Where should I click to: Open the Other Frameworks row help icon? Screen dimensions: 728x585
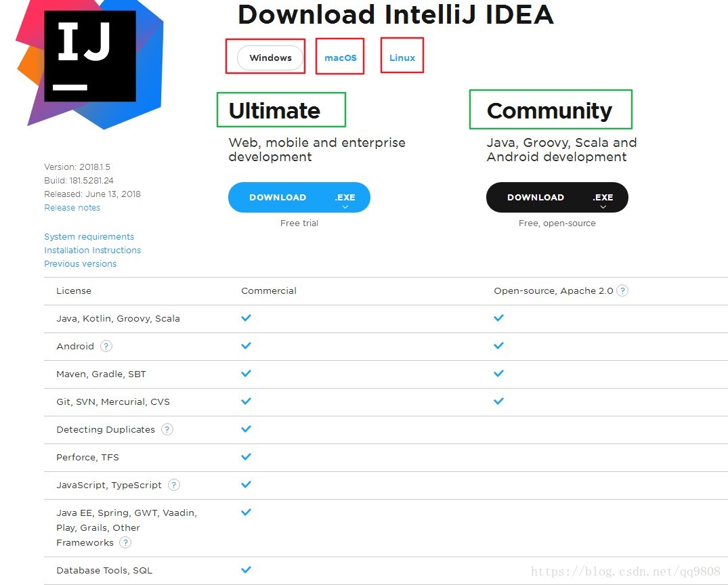click(x=125, y=542)
